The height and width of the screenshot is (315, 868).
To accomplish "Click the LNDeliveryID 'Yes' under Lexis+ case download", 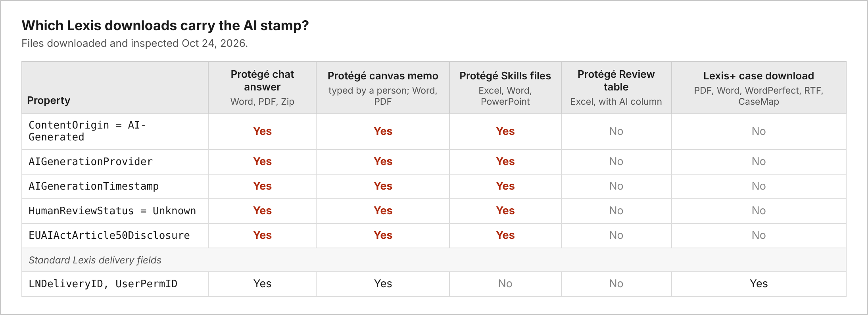I will 759,284.
